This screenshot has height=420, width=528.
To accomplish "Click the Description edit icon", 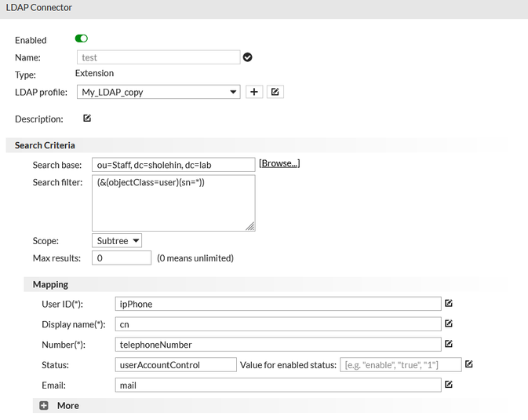I will pyautogui.click(x=87, y=119).
